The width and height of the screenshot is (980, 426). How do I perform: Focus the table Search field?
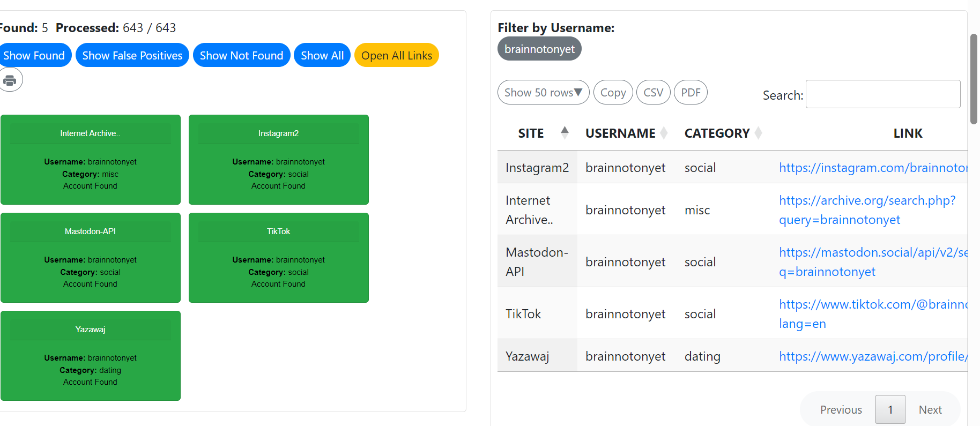883,94
